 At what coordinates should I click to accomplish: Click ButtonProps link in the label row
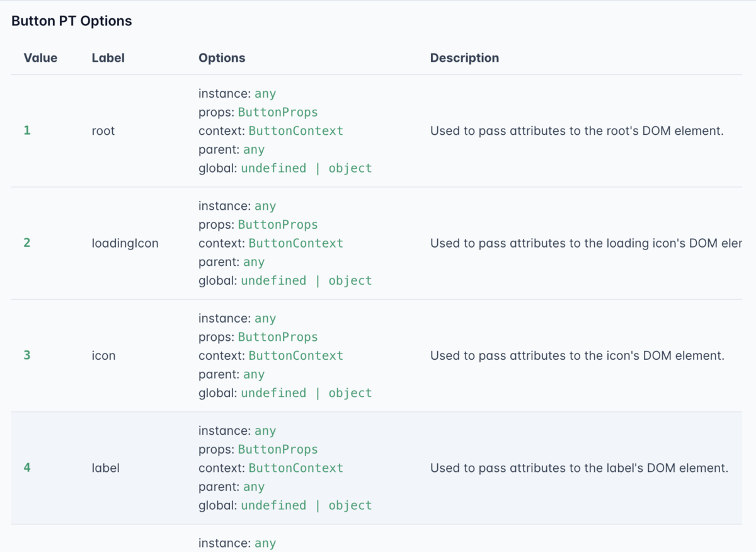pyautogui.click(x=278, y=449)
